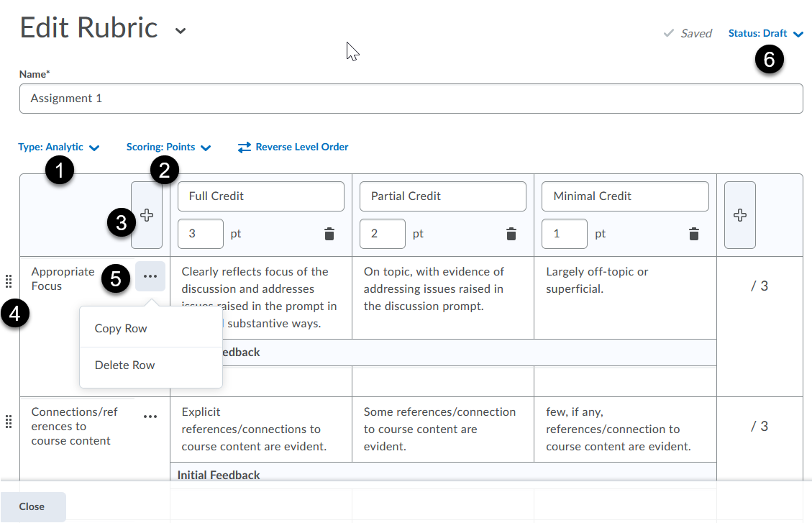
Task: Click the Full Credit level name field
Action: 260,196
